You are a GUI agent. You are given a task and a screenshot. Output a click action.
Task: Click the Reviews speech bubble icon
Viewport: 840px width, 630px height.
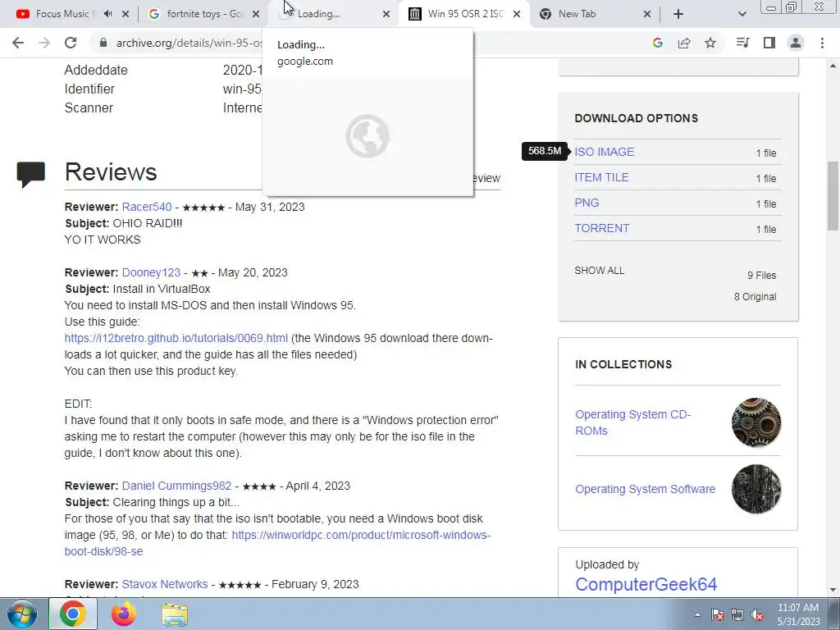click(30, 175)
